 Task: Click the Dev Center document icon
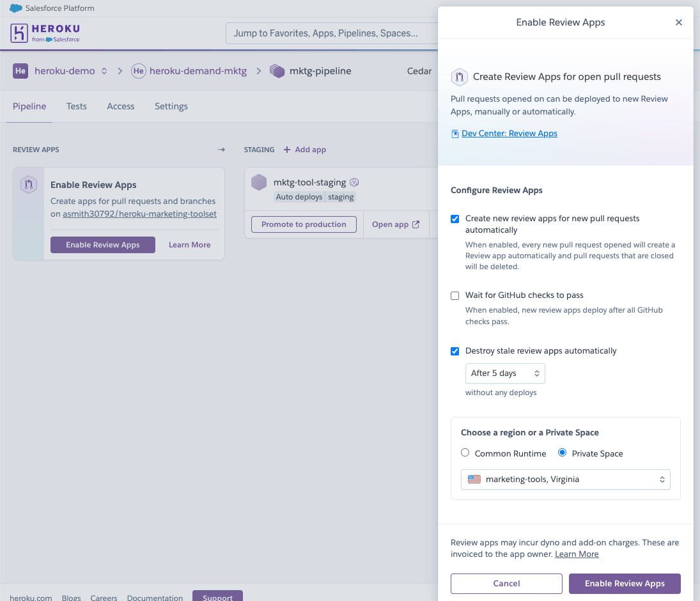coord(455,134)
